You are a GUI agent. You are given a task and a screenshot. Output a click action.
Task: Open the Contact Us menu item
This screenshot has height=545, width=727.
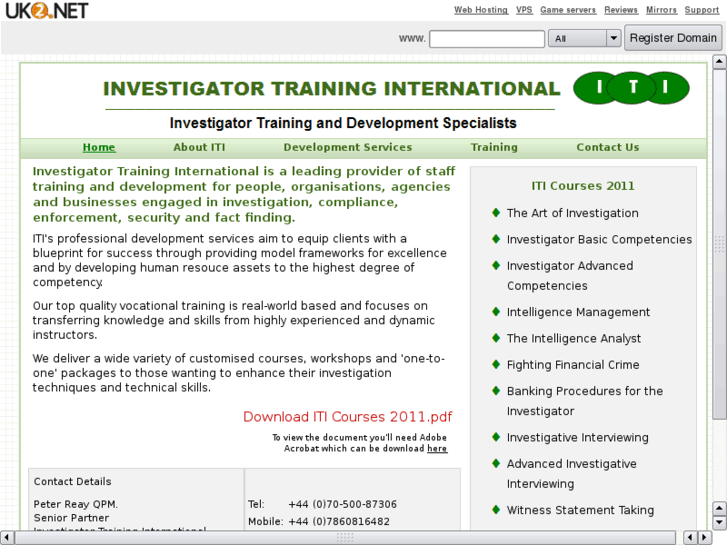pyautogui.click(x=608, y=147)
